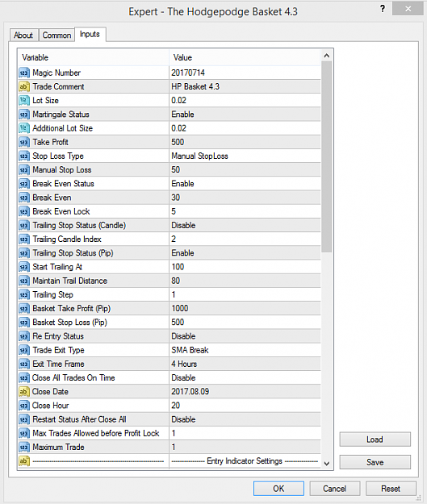Click the string icon beside Close Date
The width and height of the screenshot is (427, 504).
pyautogui.click(x=24, y=391)
